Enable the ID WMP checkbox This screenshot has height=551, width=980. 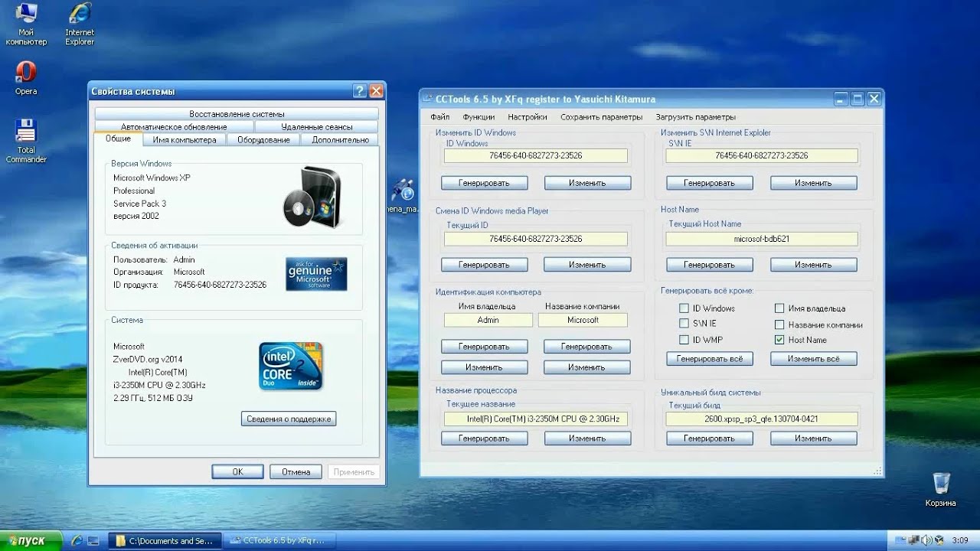pos(684,340)
